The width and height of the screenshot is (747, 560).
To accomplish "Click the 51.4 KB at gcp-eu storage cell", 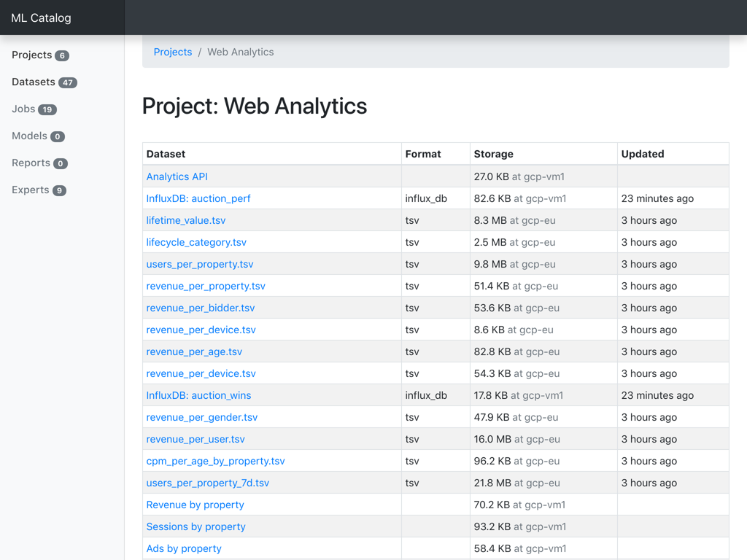I will click(543, 286).
